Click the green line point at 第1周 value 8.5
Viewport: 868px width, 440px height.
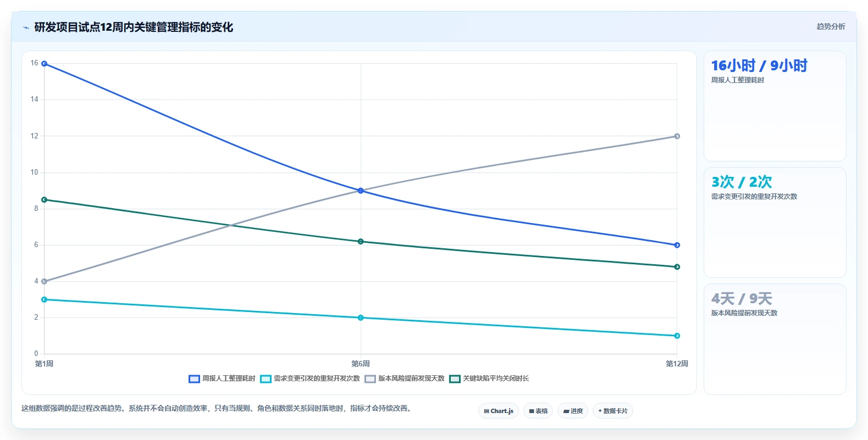pos(45,200)
